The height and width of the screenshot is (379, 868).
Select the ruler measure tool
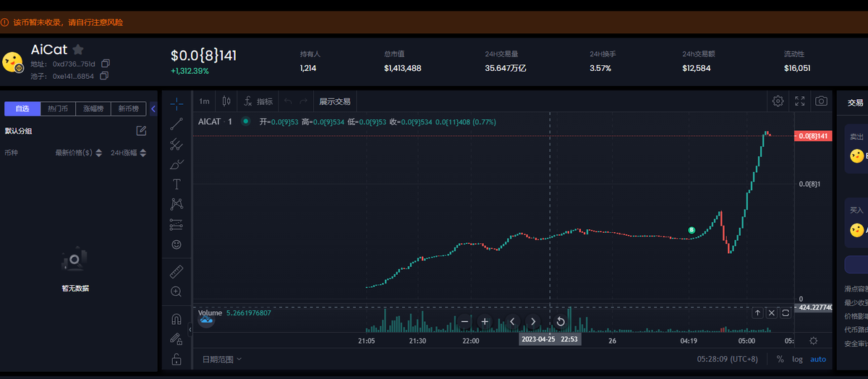coord(176,272)
